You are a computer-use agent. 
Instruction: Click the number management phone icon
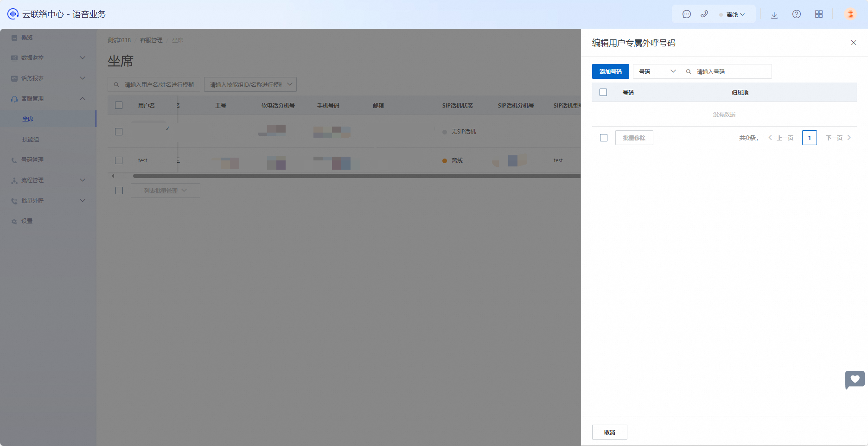pyautogui.click(x=14, y=160)
